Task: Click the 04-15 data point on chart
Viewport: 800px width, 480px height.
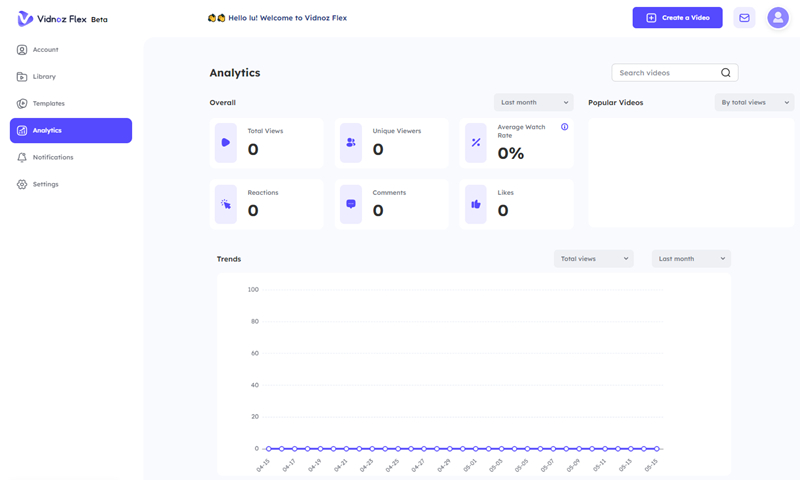Action: 268,449
